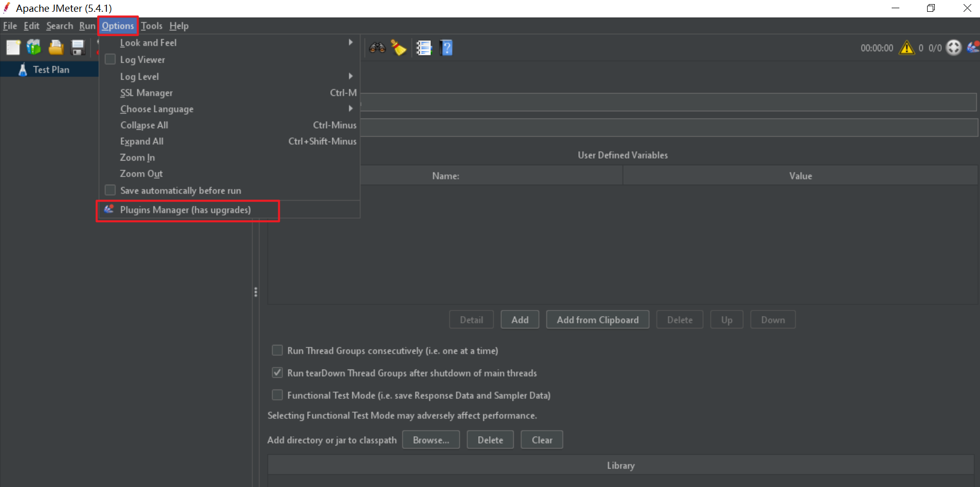The width and height of the screenshot is (980, 487).
Task: Click the Delete button under variables table
Action: pyautogui.click(x=680, y=320)
